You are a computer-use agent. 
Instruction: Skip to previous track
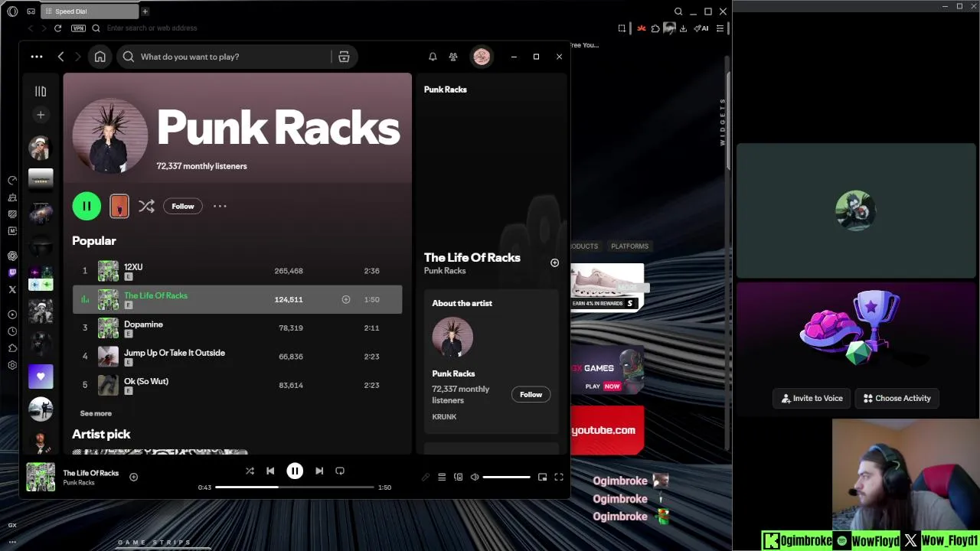[270, 471]
